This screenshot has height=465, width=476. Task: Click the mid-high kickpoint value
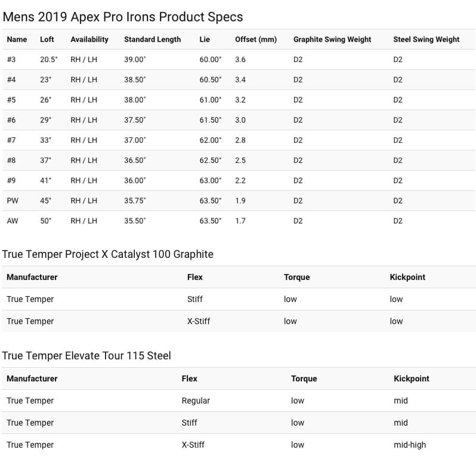pyautogui.click(x=410, y=445)
